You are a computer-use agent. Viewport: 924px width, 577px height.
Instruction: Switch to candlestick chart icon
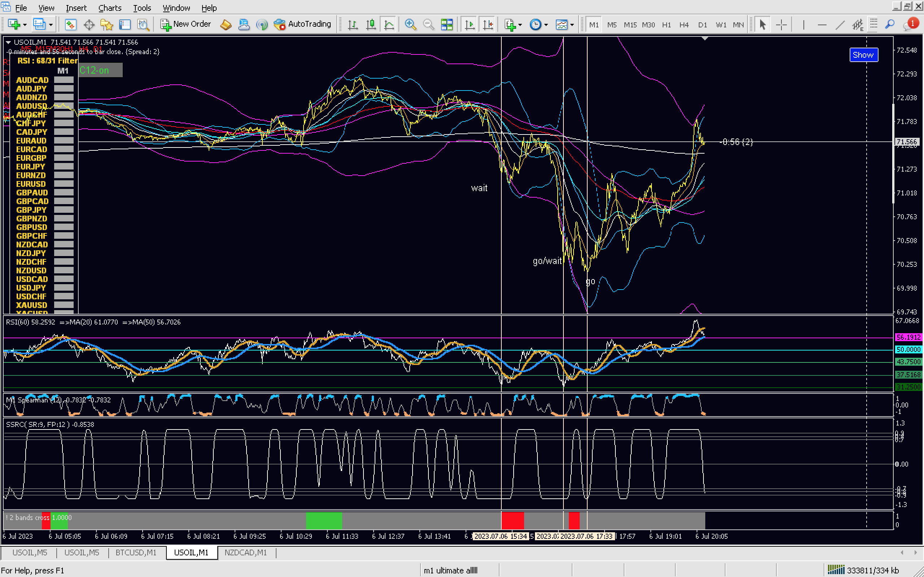(x=371, y=25)
